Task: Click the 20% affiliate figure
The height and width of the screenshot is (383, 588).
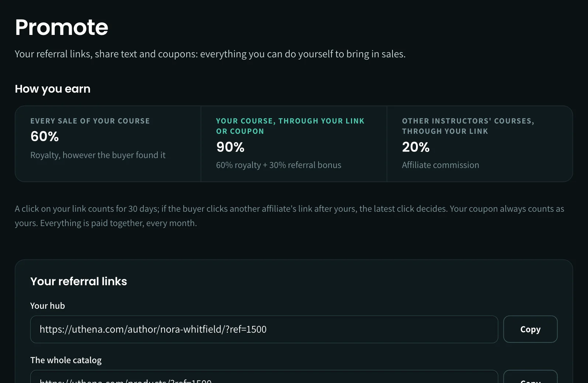Action: coord(416,147)
